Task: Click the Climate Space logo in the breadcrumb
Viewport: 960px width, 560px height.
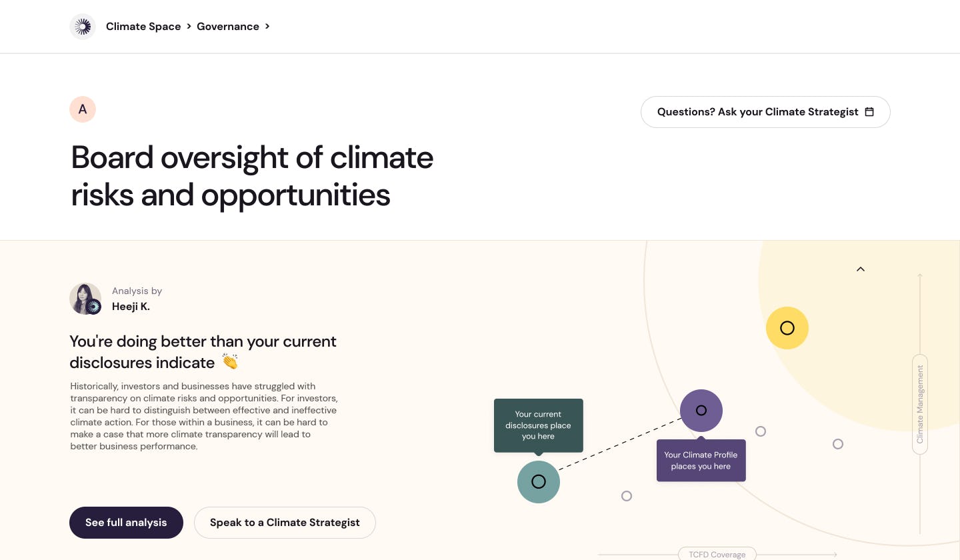Action: click(x=83, y=27)
